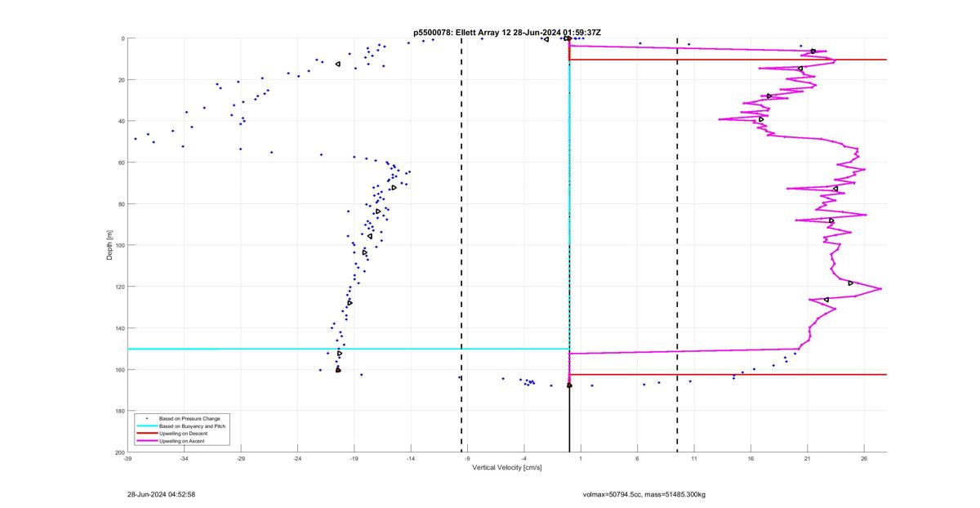Click the x-axis tick label '-14'

[x=411, y=459]
